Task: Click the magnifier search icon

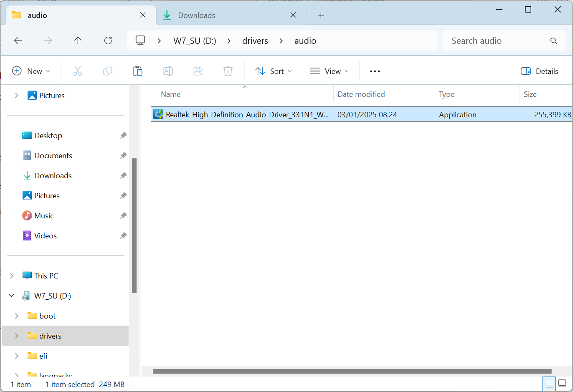Action: pyautogui.click(x=554, y=41)
